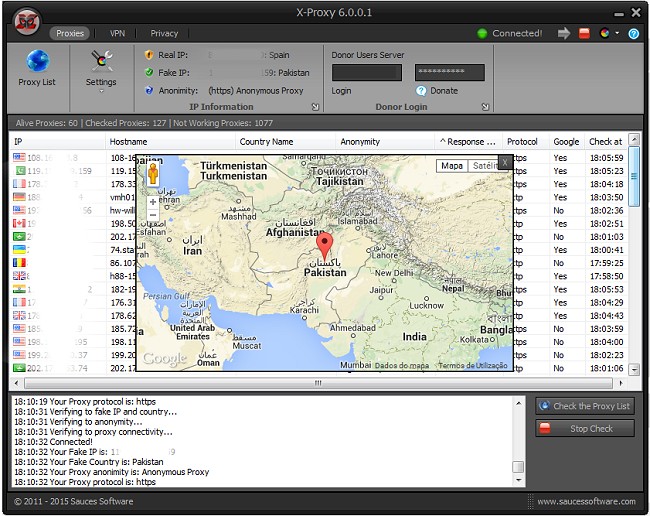Select the Mapa map view
Screen dimensions: 650x516
pyautogui.click(x=452, y=166)
